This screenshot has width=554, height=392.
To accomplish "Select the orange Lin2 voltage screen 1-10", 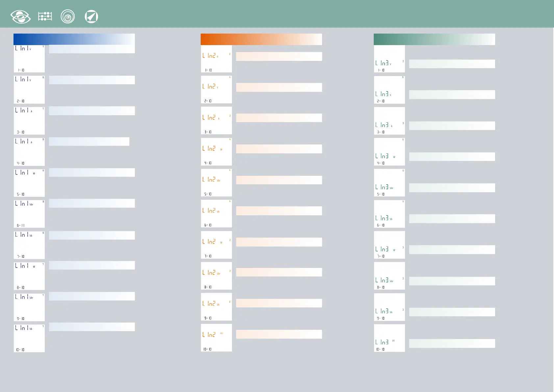I will (x=216, y=59).
